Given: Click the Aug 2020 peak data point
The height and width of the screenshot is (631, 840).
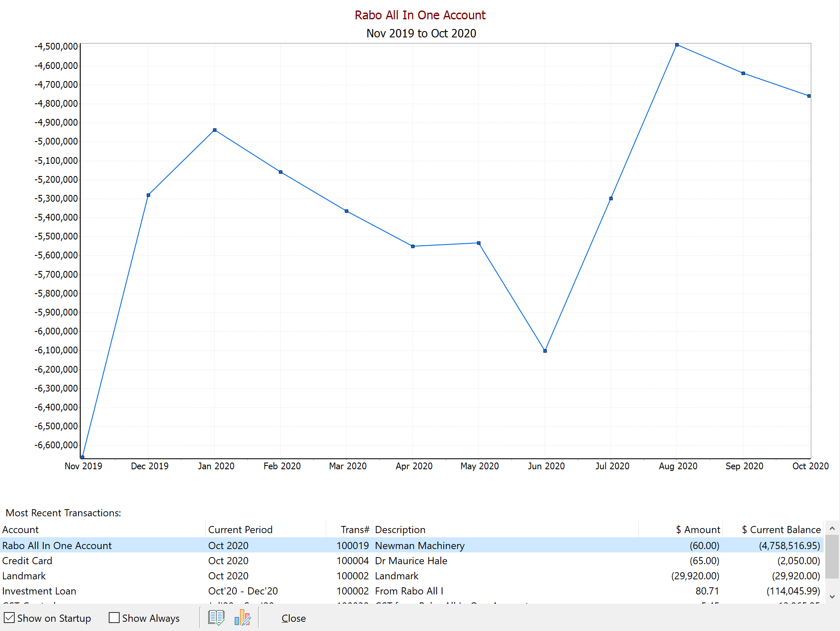Looking at the screenshot, I should pyautogui.click(x=677, y=45).
